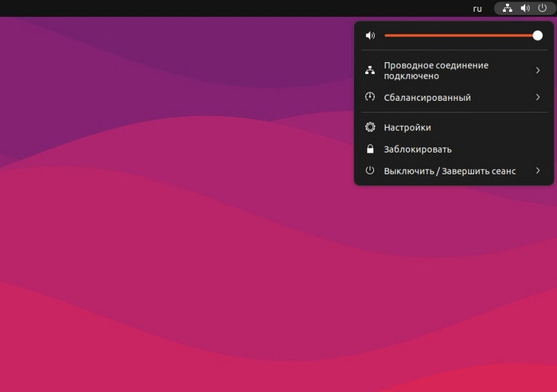Open the ru keyboard layout selector
The image size is (557, 392).
tap(477, 8)
